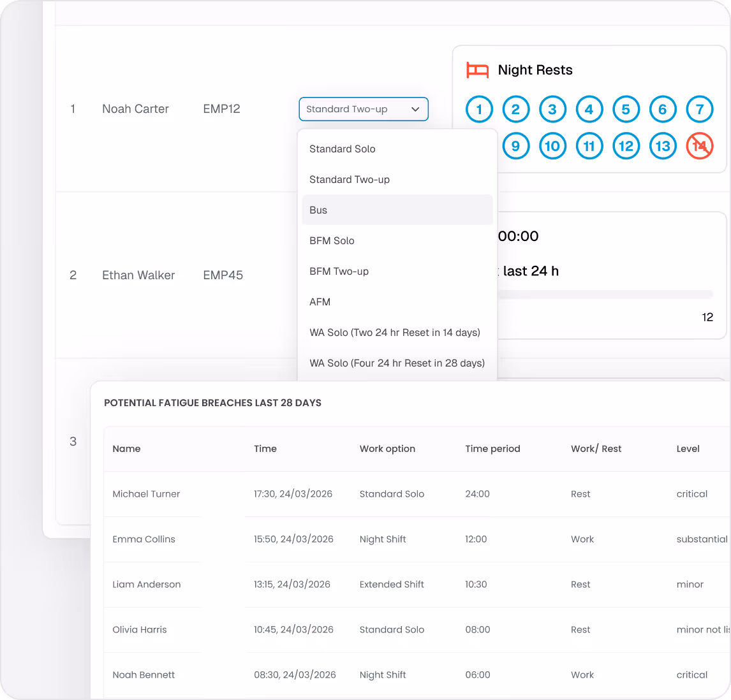Viewport: 731px width, 700px height.
Task: Click the time 08:30, 24/03/2026
Action: coord(295,675)
